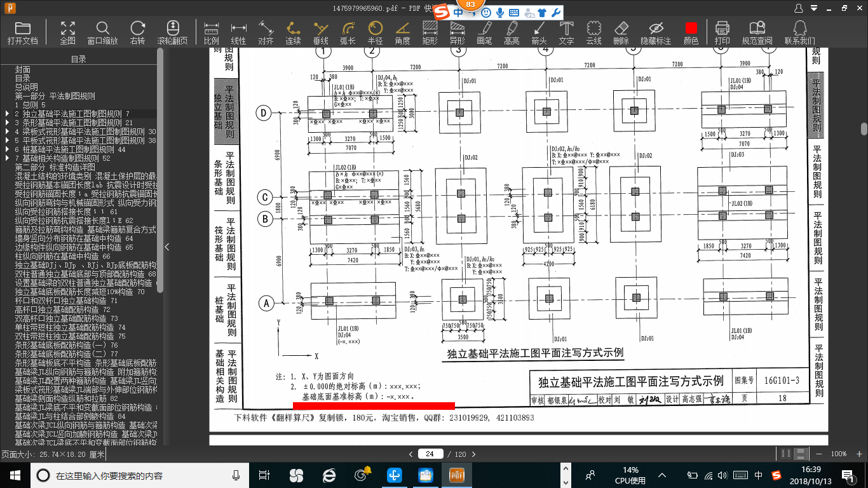The height and width of the screenshot is (488, 868).
Task: Click the PDF app taskbar icon
Action: point(457,475)
